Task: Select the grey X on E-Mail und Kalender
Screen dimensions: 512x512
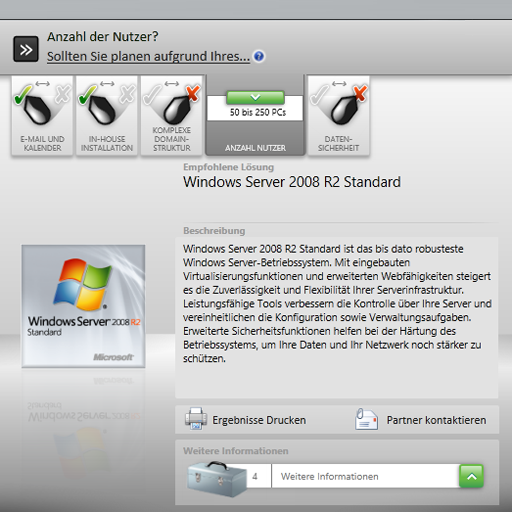Action: pos(63,94)
